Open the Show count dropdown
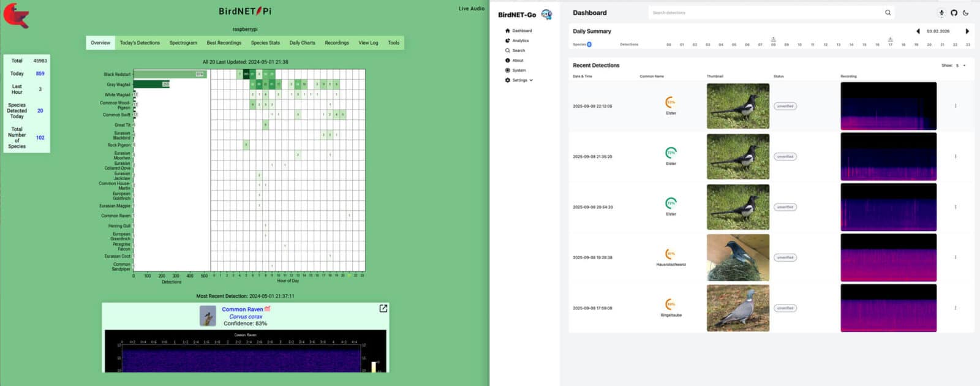 point(960,66)
